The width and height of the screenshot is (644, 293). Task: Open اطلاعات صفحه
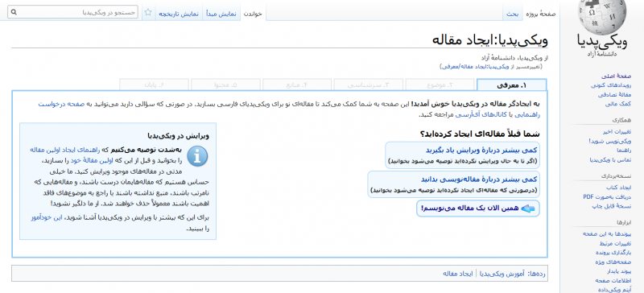click(613, 281)
